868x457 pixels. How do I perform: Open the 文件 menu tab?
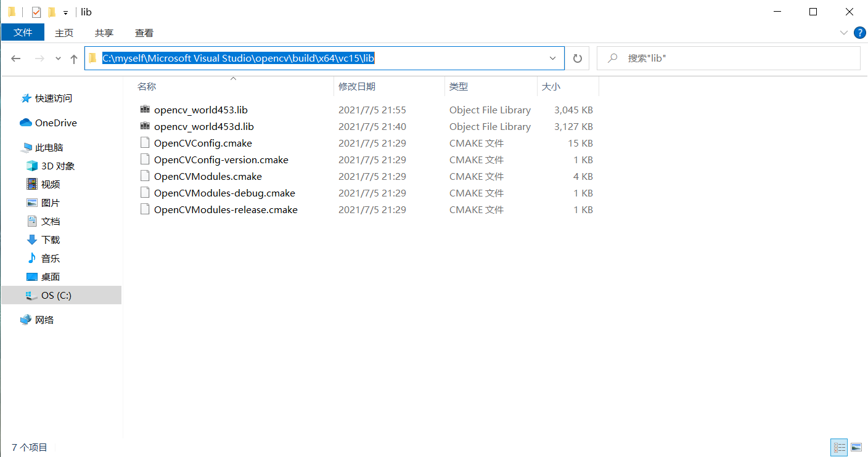(23, 33)
